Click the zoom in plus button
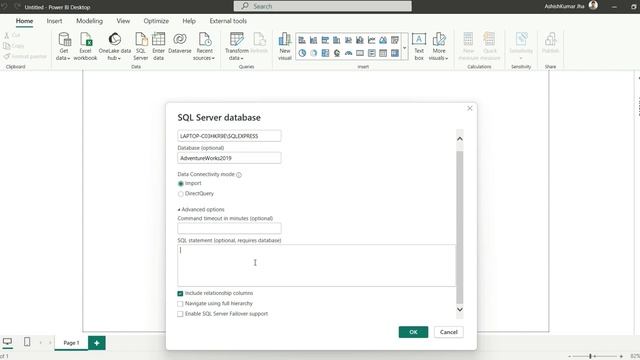Viewport: 640px width, 360px height. (621, 356)
